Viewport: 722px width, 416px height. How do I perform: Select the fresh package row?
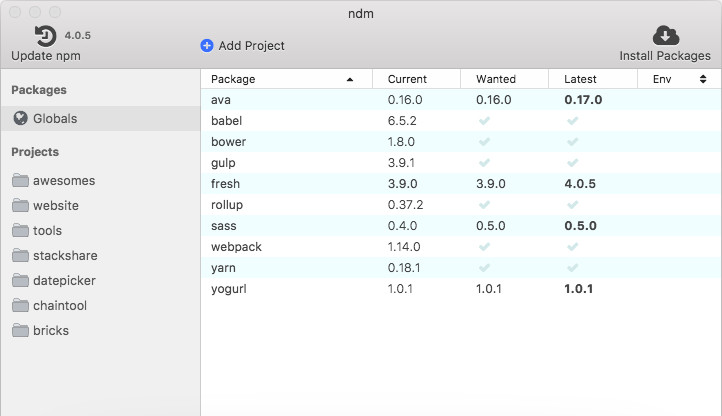point(226,184)
